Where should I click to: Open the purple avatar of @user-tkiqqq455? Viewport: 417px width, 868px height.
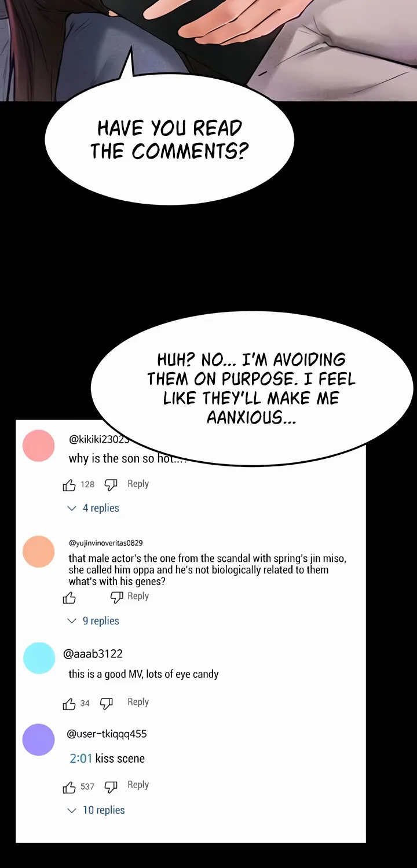pos(38,740)
